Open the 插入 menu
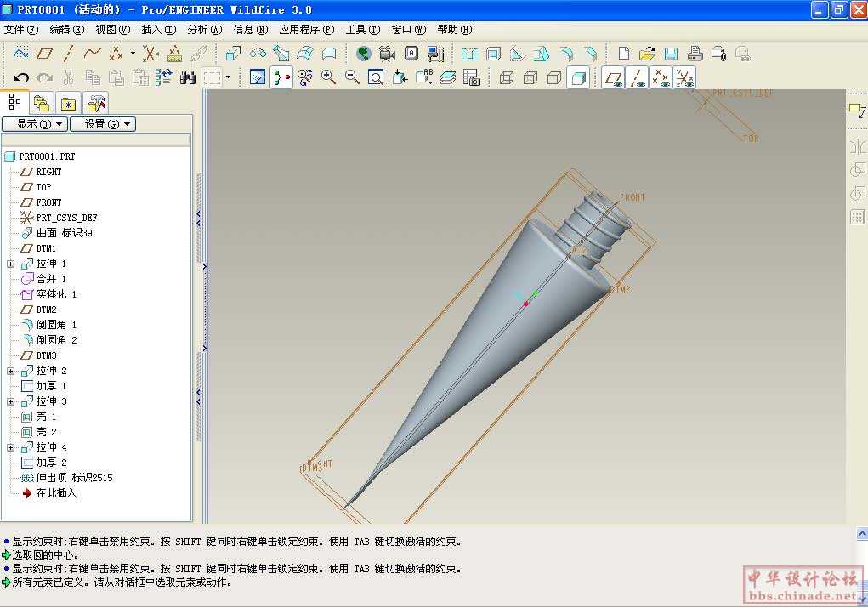Screen dimensions: 868x608 [159, 30]
